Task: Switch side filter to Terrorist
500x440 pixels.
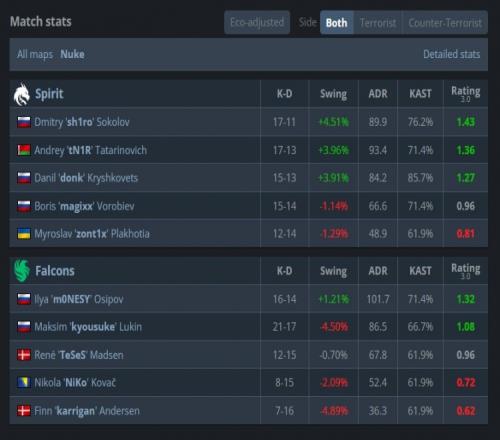Action: [x=378, y=22]
